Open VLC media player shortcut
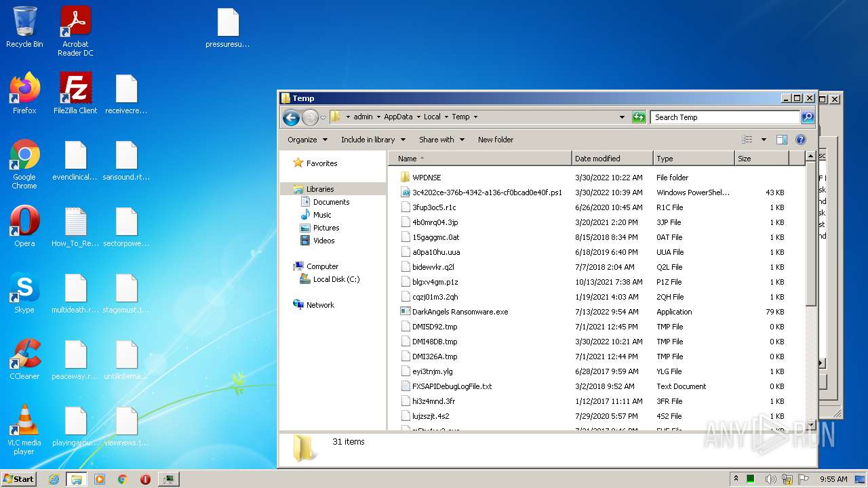Viewport: 868px width, 488px height. coord(24,430)
